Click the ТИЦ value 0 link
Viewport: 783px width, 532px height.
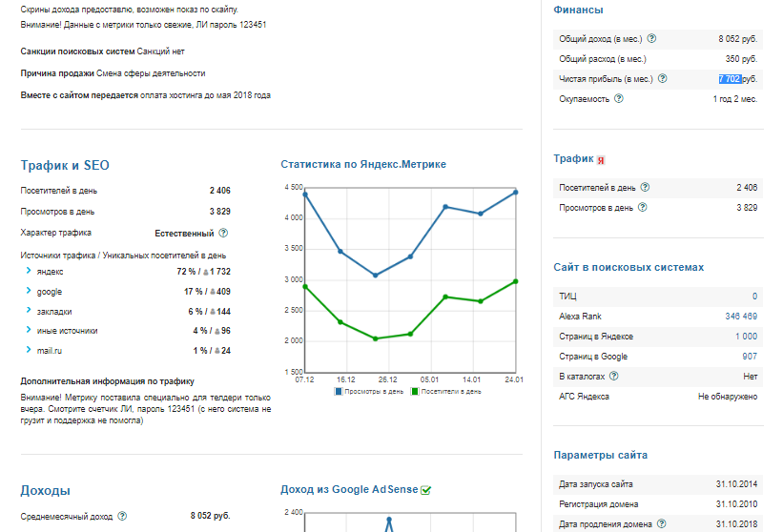[753, 297]
